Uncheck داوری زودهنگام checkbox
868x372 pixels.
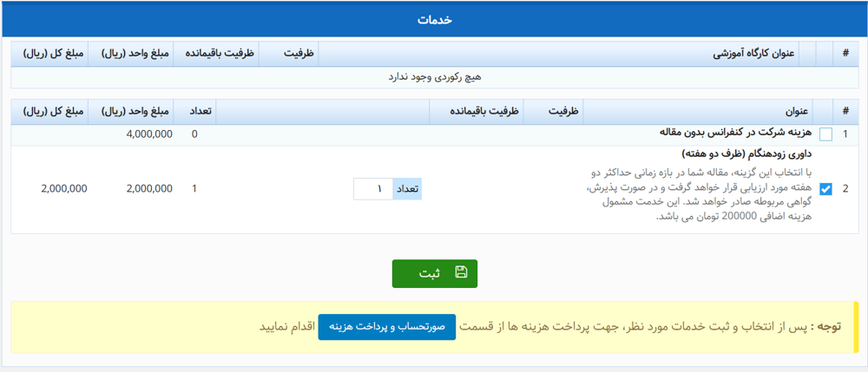coord(826,189)
